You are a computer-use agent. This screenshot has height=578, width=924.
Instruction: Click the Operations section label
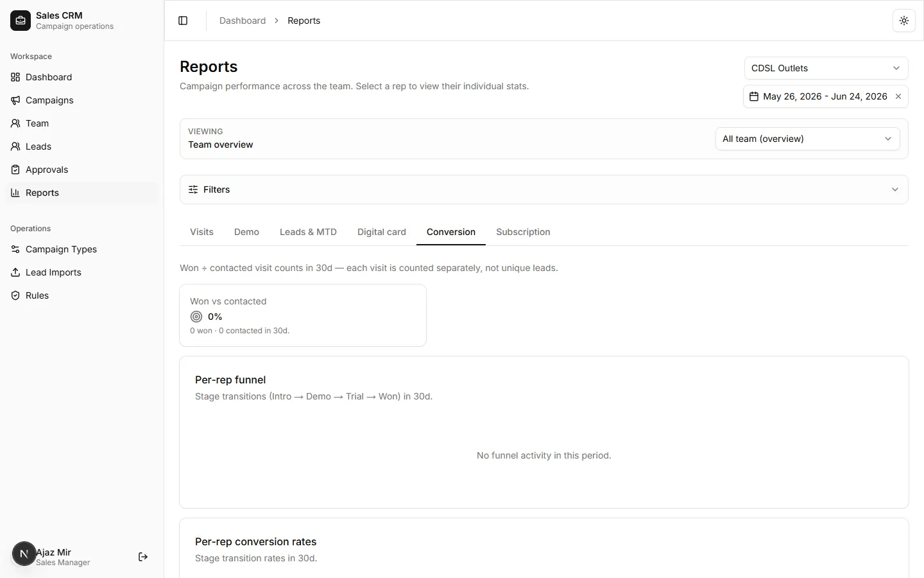click(x=30, y=229)
